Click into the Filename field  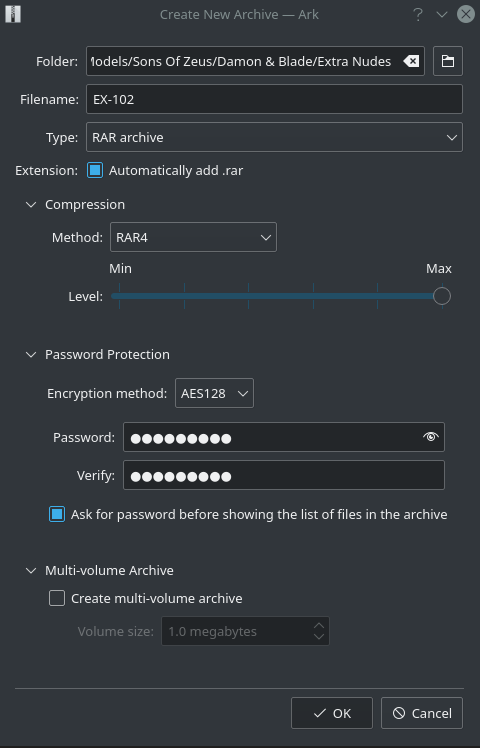(274, 99)
